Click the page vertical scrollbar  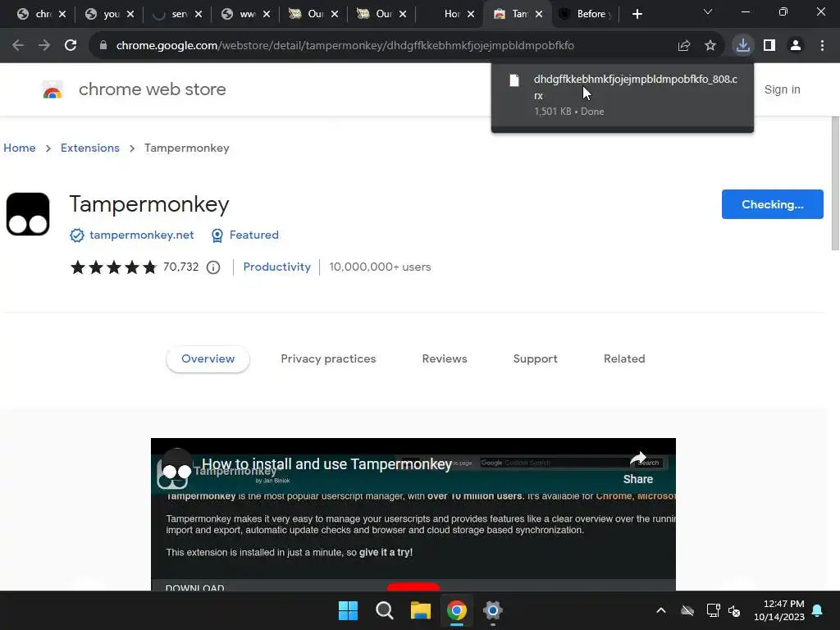pyautogui.click(x=835, y=183)
